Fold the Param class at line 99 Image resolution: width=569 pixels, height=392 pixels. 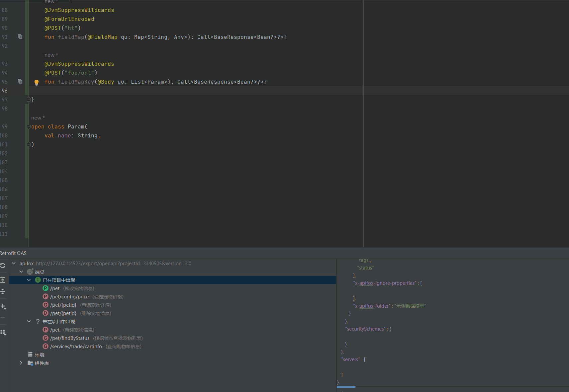(29, 127)
